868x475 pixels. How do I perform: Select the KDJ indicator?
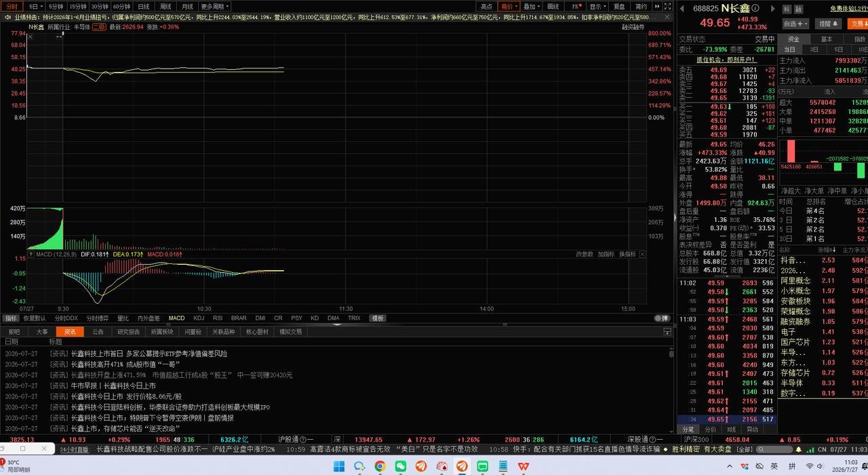199,318
